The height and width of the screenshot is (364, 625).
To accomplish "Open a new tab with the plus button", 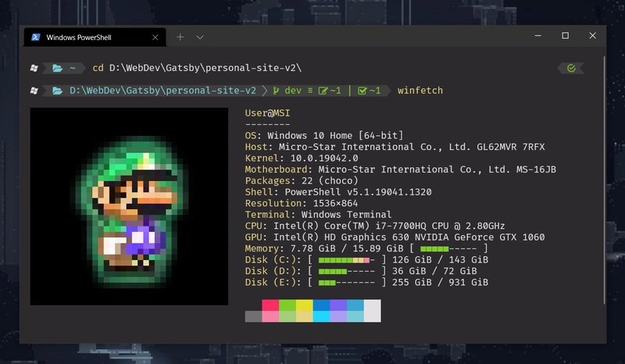I will click(x=180, y=37).
